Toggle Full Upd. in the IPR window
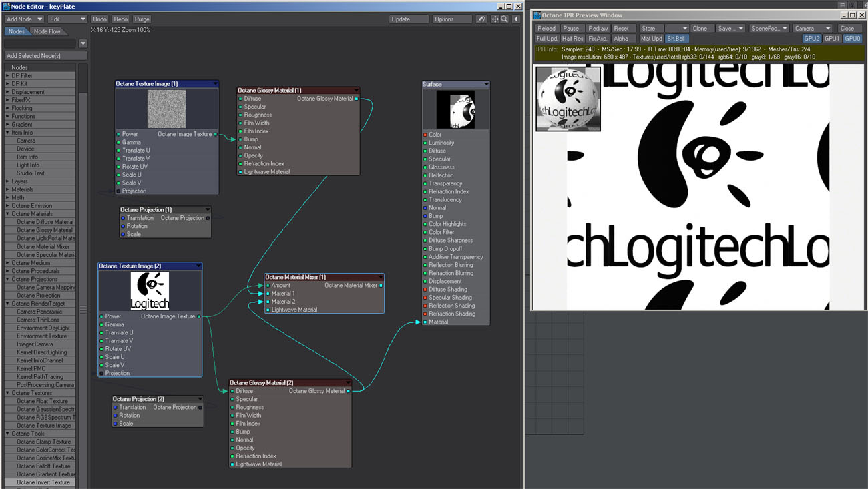The width and height of the screenshot is (868, 489). (547, 39)
